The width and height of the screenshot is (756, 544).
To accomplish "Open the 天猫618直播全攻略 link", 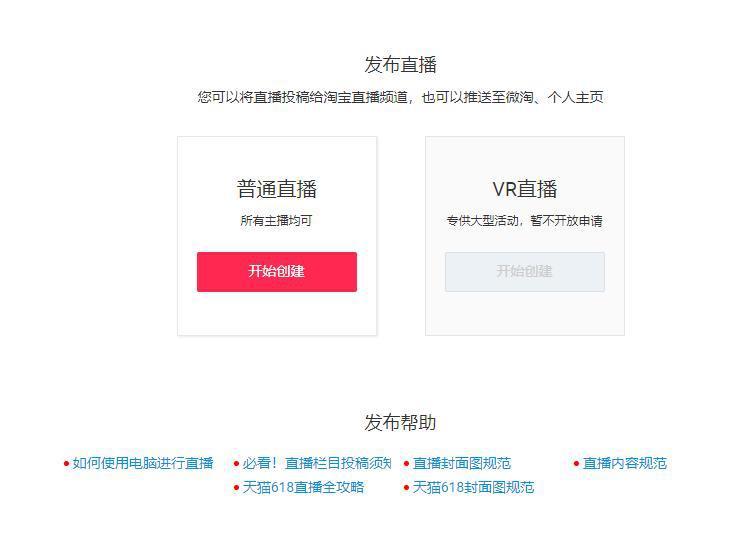I will point(304,487).
